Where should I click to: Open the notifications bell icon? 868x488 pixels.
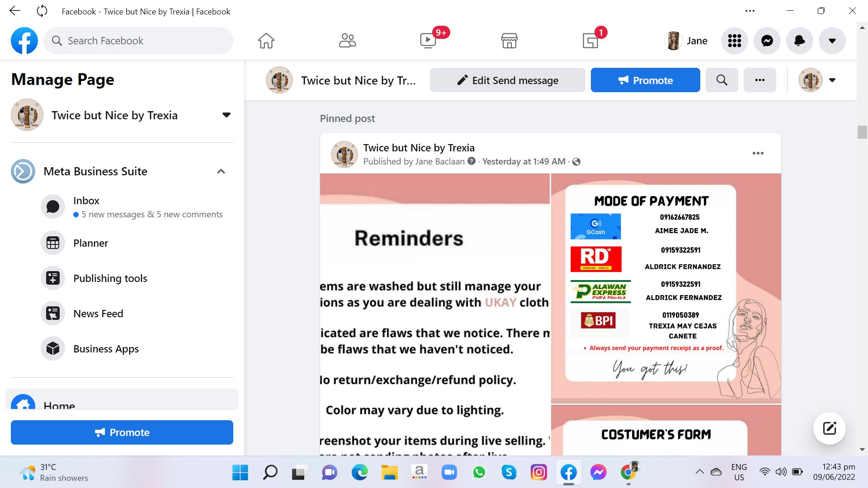pyautogui.click(x=800, y=41)
